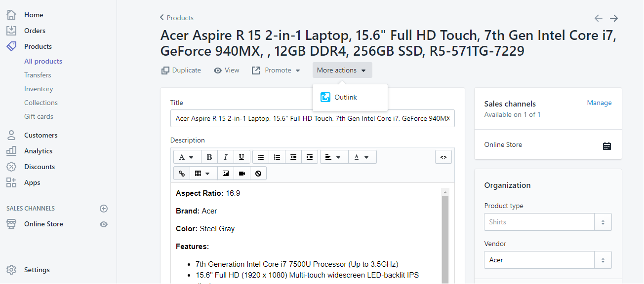
Task: Open Online Store sales channel in sidebar
Action: tap(43, 224)
